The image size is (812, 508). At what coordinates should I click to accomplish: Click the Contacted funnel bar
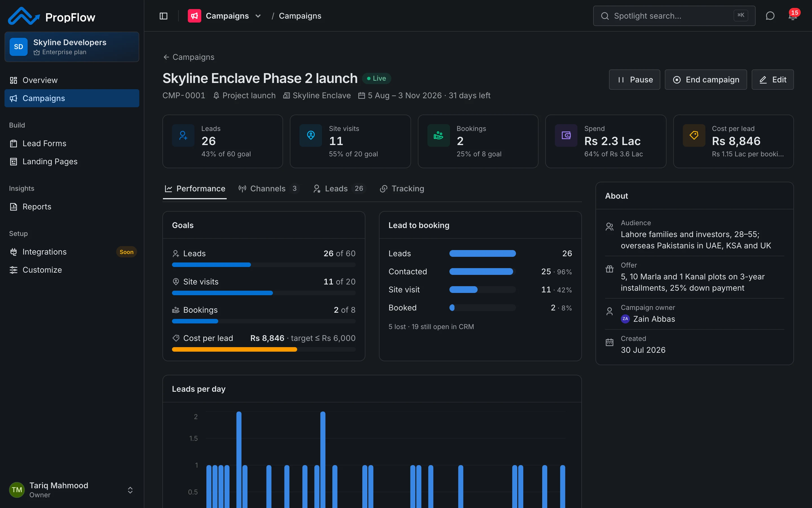[x=482, y=271]
